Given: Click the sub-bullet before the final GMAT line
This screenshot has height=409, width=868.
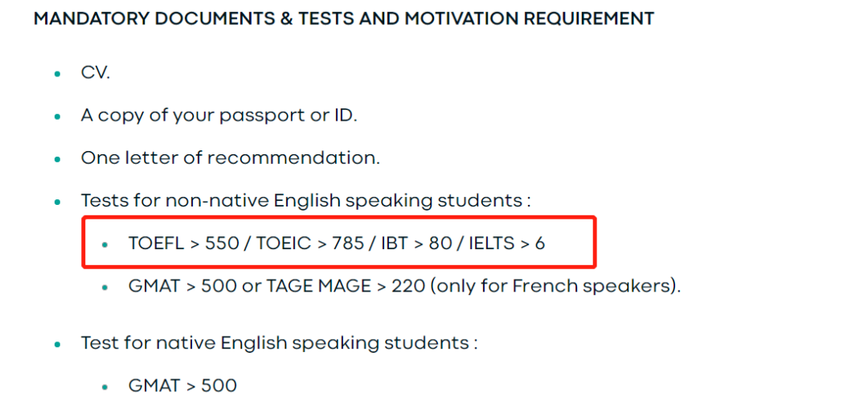Looking at the screenshot, I should [105, 387].
